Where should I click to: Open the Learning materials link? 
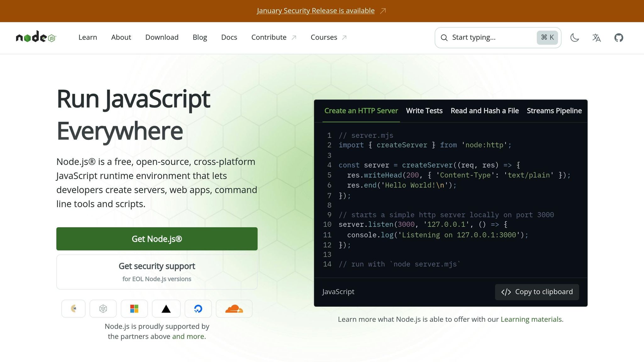531,319
